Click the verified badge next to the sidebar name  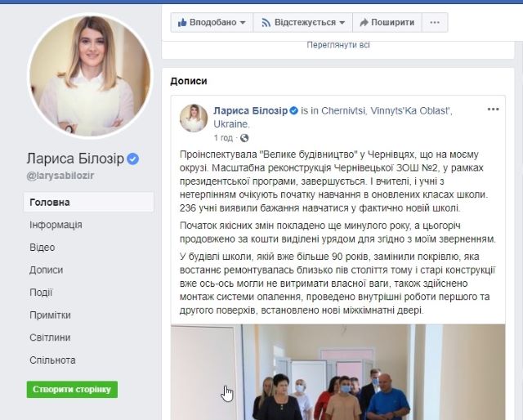pos(132,159)
